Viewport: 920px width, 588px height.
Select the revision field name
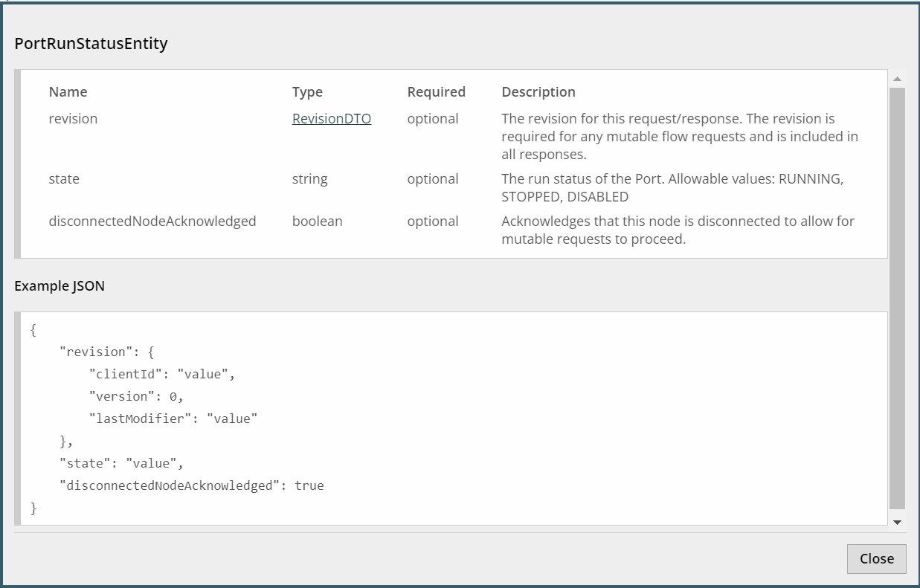coord(73,119)
